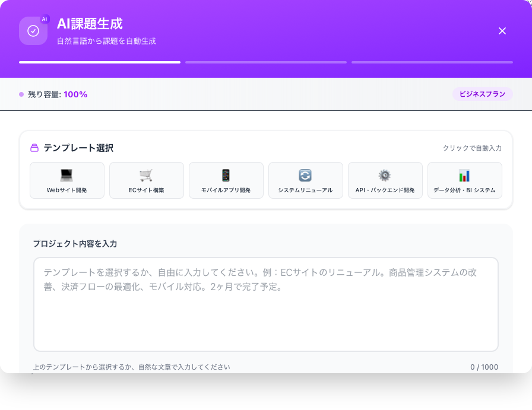The height and width of the screenshot is (410, 532).
Task: Click the クリックで自動入力 hint text
Action: (472, 148)
